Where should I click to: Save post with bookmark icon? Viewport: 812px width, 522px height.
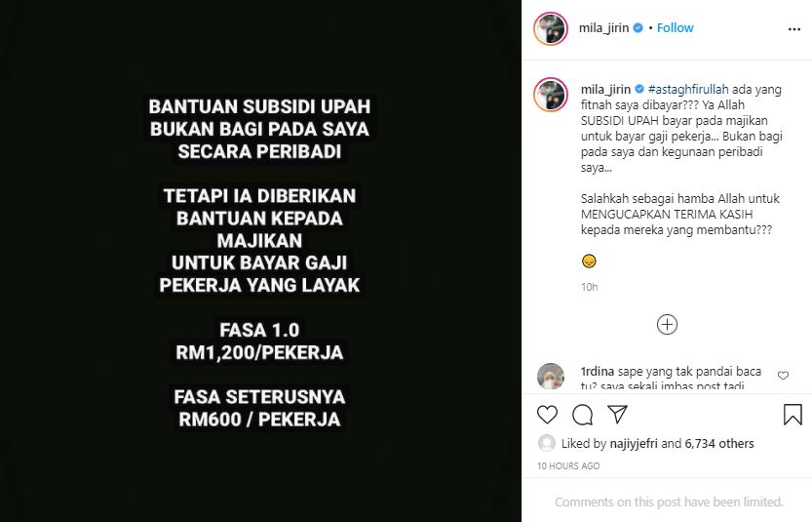[x=793, y=415]
